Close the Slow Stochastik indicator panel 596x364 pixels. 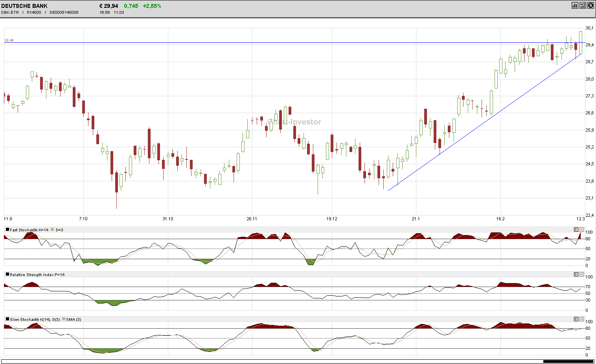[x=581, y=319]
